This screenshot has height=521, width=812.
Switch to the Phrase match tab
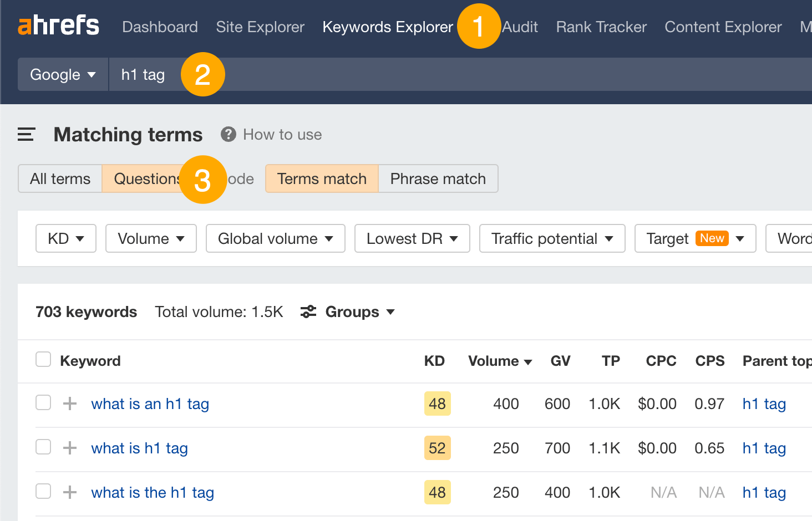tap(438, 178)
